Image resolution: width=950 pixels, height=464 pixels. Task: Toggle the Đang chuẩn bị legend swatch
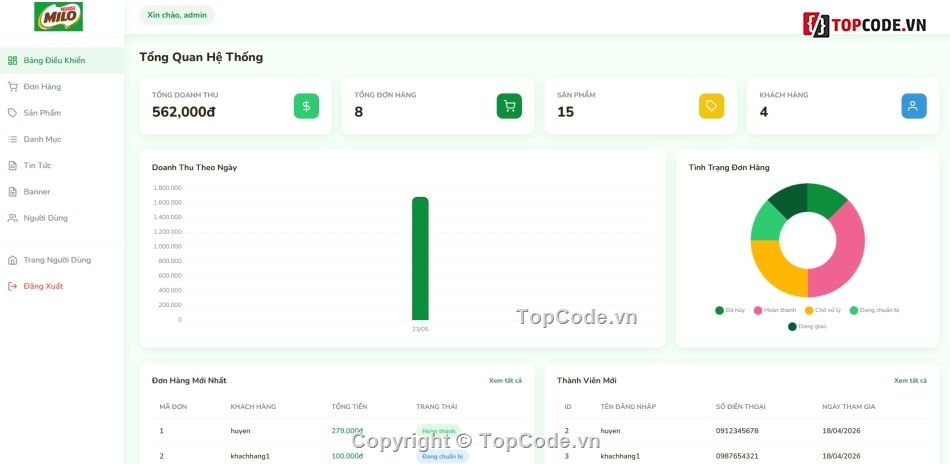854,310
